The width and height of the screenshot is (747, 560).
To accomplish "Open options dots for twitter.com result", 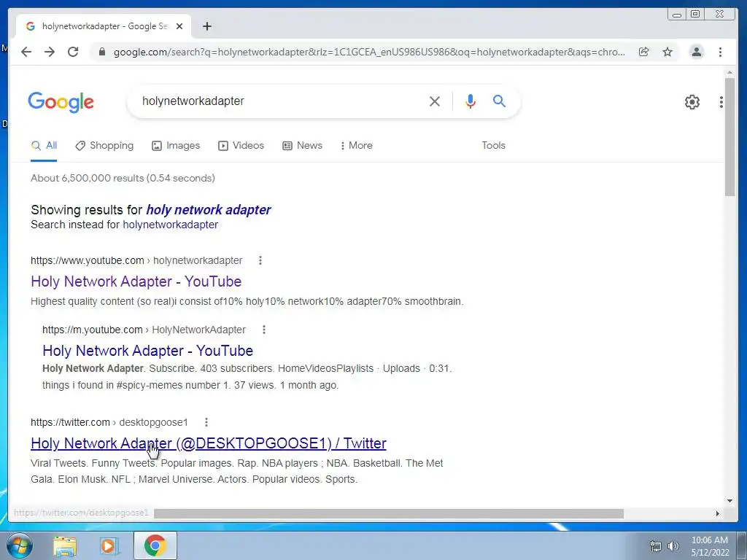I will point(206,422).
